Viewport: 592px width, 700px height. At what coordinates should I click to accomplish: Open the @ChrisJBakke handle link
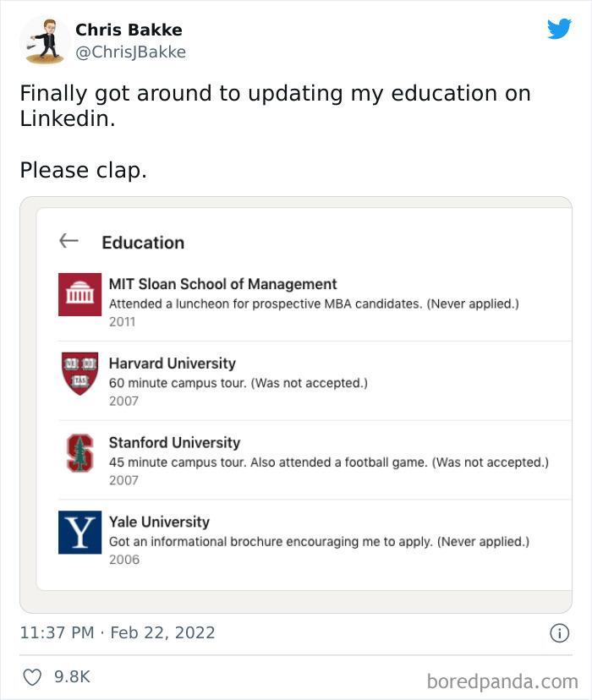coord(130,52)
